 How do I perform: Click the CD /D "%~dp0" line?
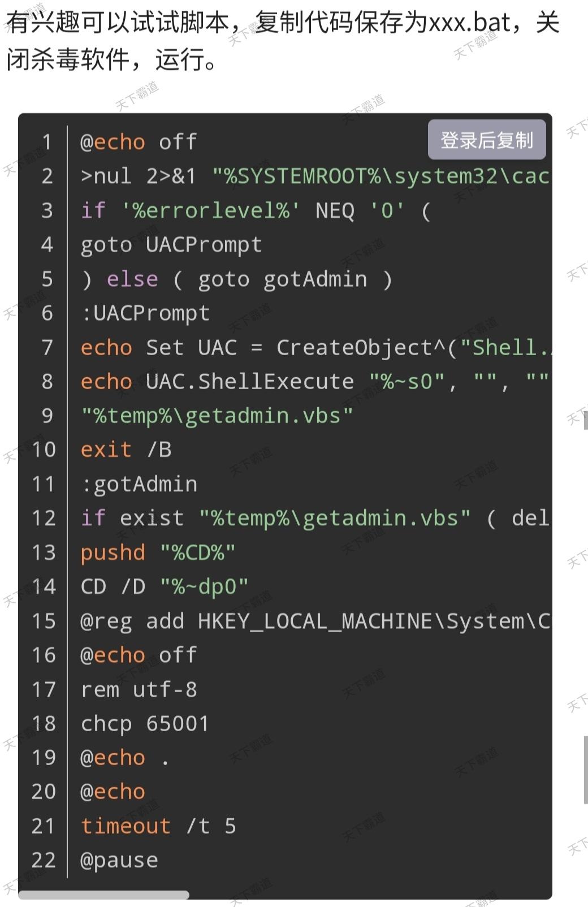[x=165, y=586]
